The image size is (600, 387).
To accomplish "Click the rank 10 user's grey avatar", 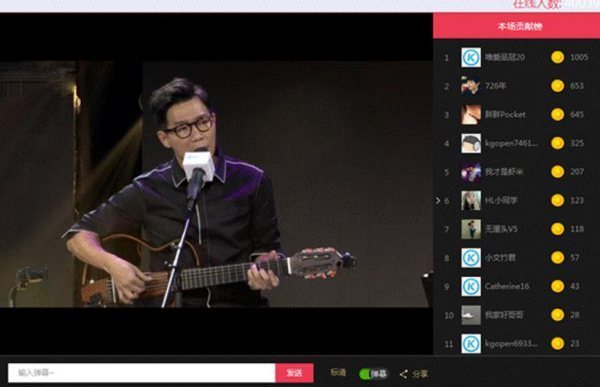I will pos(471,315).
